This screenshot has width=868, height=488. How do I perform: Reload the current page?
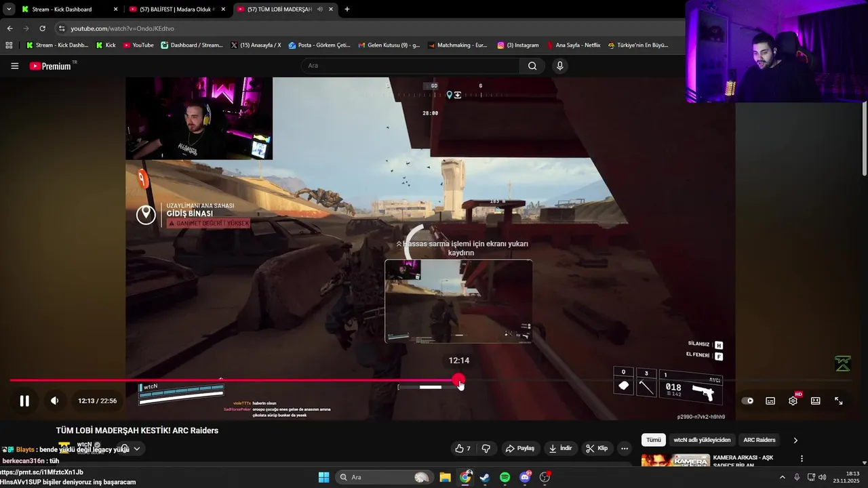tap(42, 28)
